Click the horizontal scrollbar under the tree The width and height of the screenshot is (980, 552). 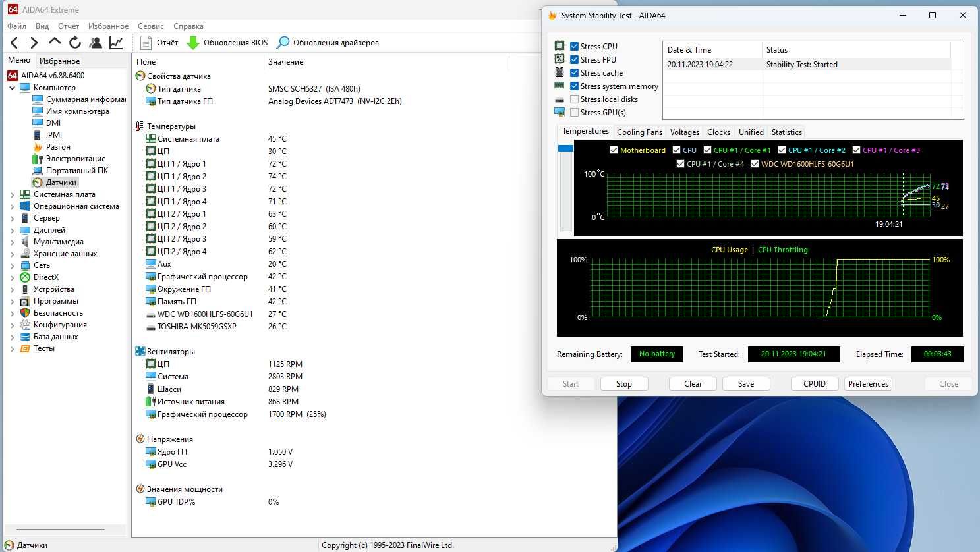pyautogui.click(x=61, y=530)
